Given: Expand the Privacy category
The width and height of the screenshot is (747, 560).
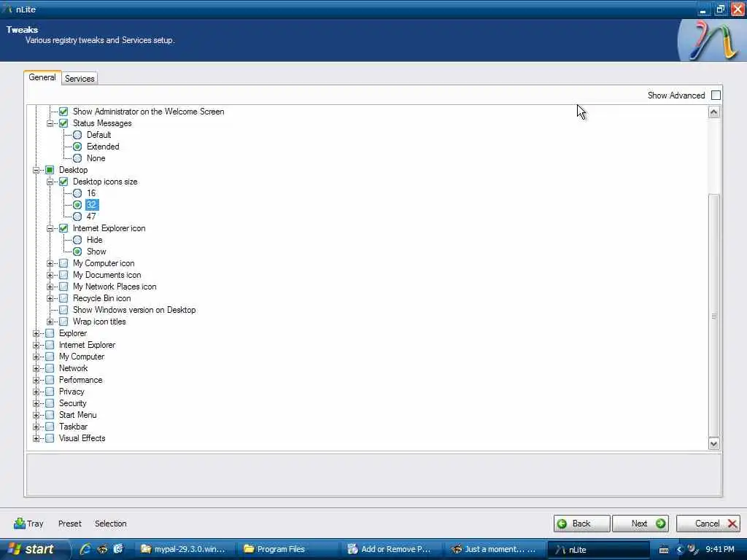Looking at the screenshot, I should pyautogui.click(x=36, y=392).
